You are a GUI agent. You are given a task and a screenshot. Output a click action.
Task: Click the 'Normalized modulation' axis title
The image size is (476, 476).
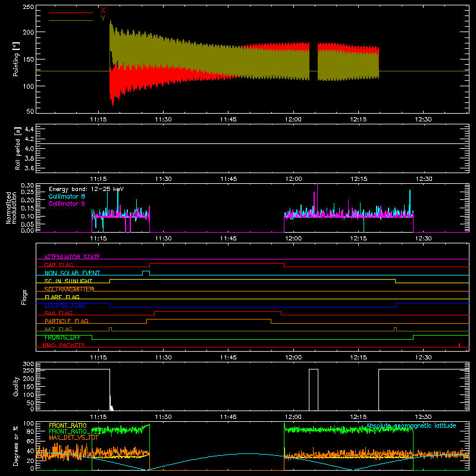[x=11, y=208]
